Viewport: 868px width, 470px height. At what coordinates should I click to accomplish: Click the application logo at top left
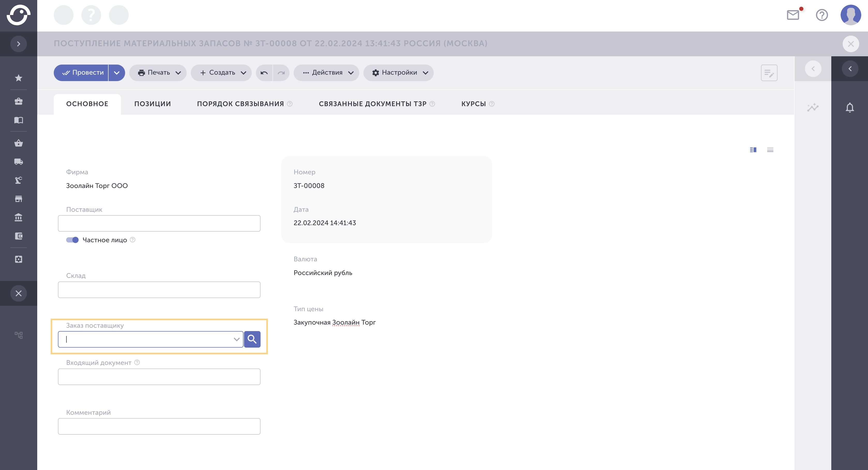pos(19,15)
